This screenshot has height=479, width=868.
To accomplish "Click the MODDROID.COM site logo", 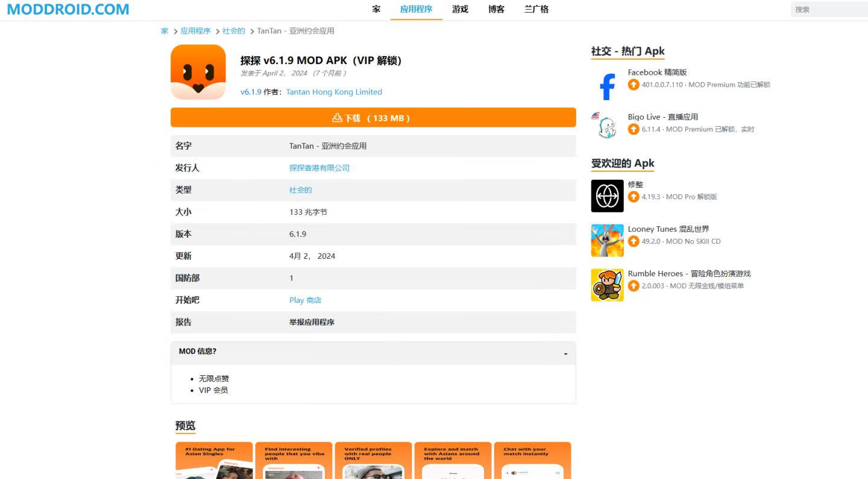I will pos(68,10).
